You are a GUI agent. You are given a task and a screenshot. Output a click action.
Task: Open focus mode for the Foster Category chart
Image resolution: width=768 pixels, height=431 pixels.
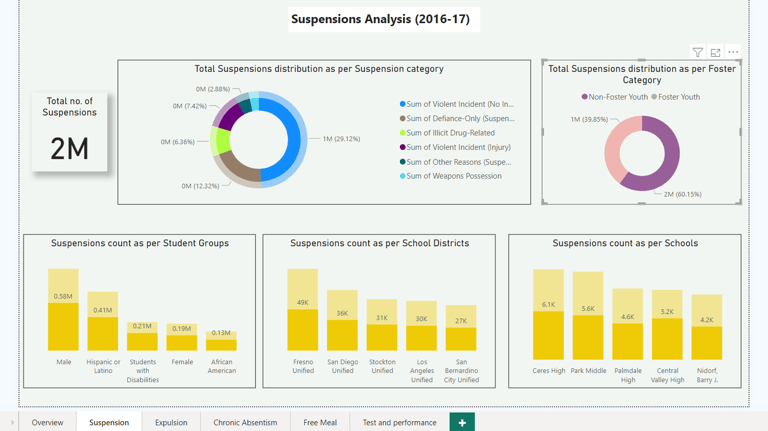(715, 52)
